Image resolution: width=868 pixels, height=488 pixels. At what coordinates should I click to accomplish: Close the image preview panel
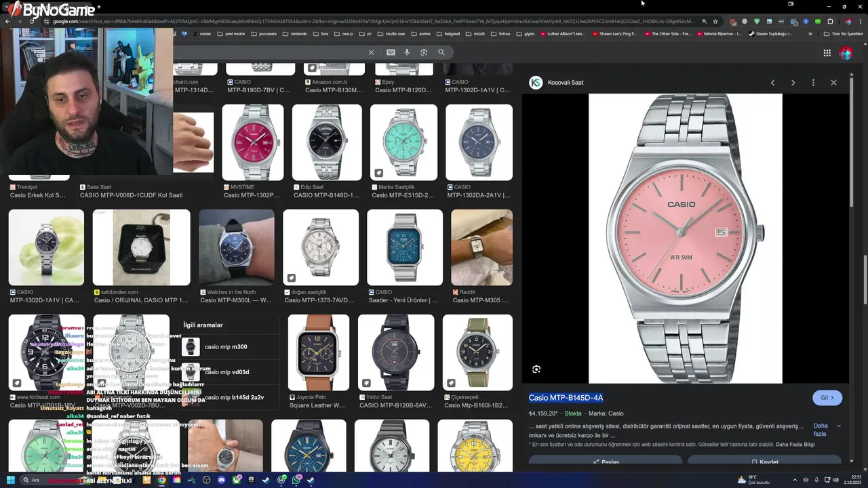click(833, 83)
